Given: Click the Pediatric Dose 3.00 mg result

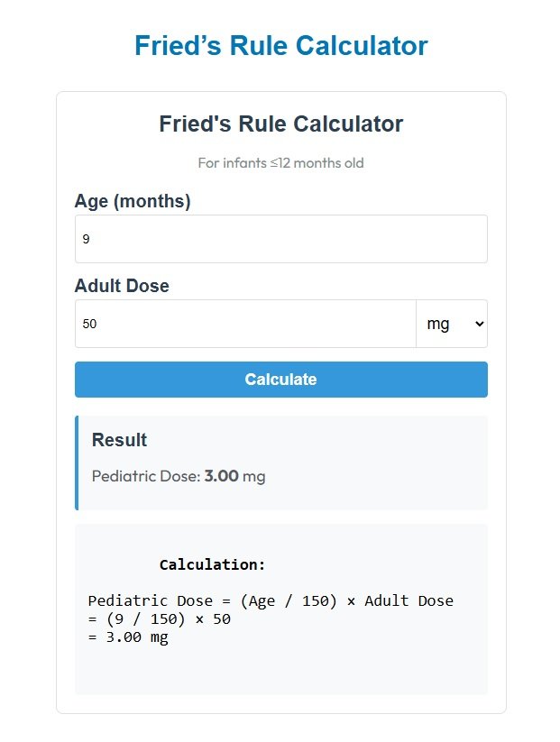Looking at the screenshot, I should point(178,475).
